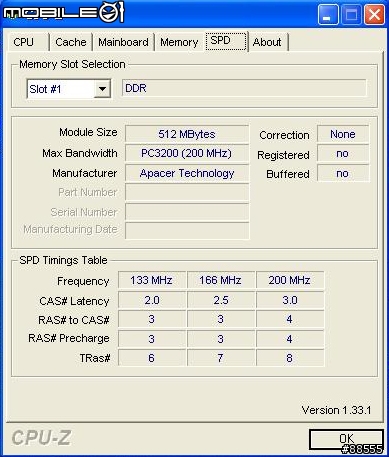Click the Buffered value no
389x457 pixels.
click(343, 173)
